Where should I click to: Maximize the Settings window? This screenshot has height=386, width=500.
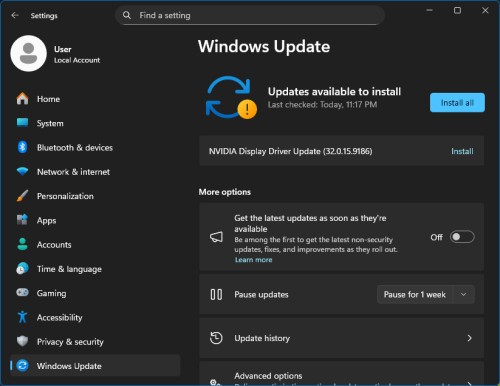[458, 11]
